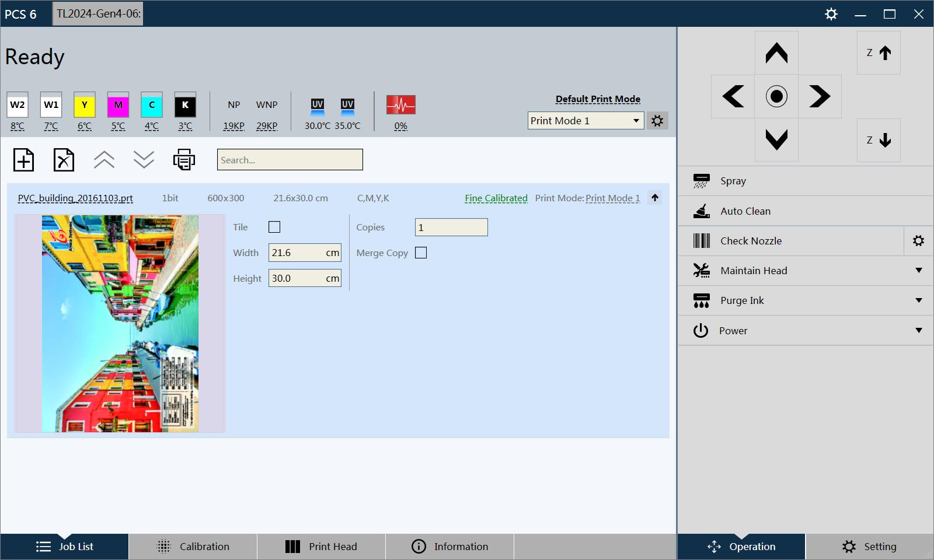
Task: Move job up with double chevron icon
Action: click(104, 160)
